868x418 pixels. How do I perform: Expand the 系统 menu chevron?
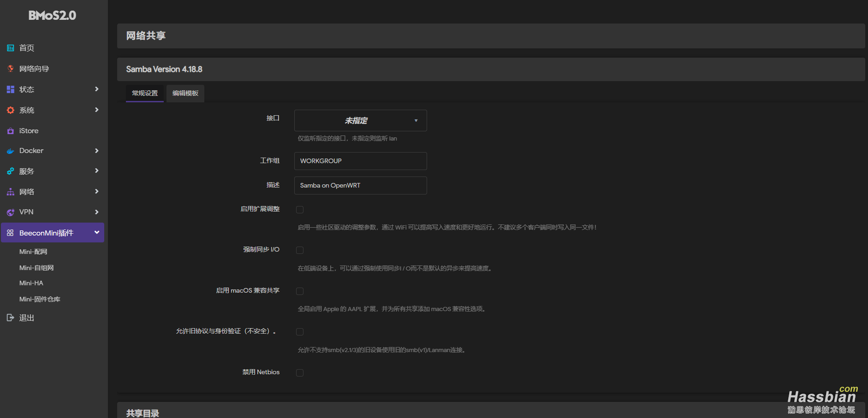(97, 110)
